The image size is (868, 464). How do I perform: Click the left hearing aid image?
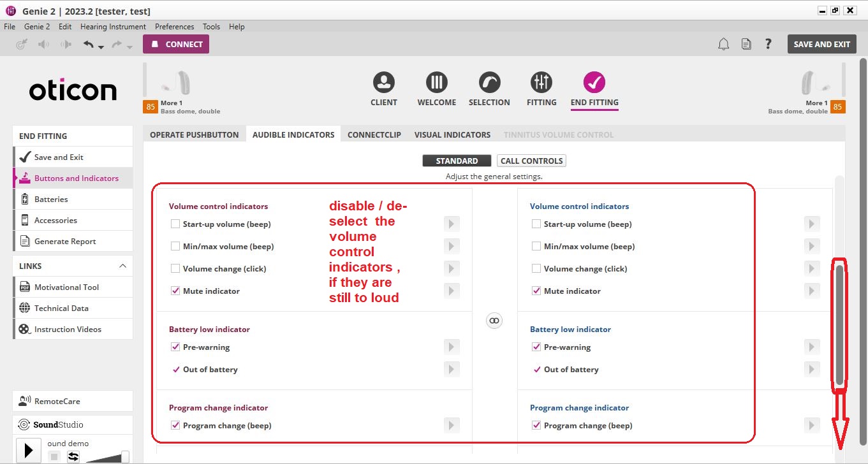[x=175, y=82]
